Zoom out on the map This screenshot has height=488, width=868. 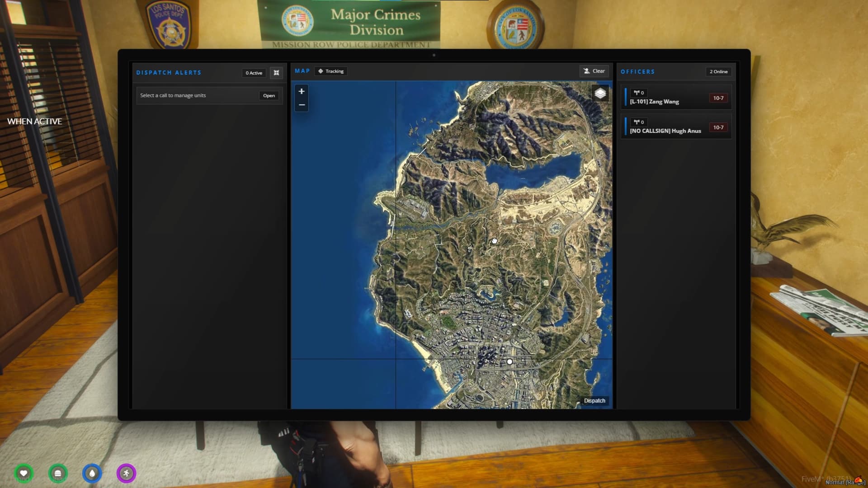click(x=302, y=105)
